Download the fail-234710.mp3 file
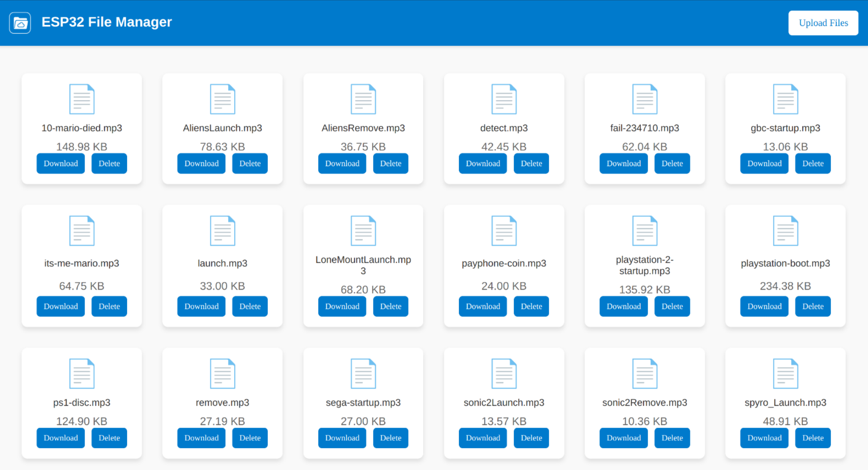The width and height of the screenshot is (868, 470). pos(623,163)
